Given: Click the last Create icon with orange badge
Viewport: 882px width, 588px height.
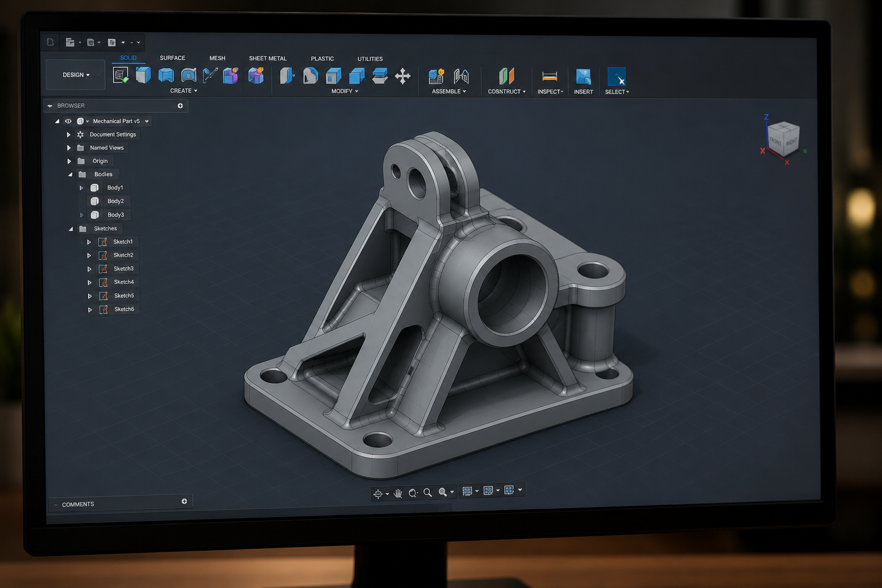Looking at the screenshot, I should (x=256, y=75).
